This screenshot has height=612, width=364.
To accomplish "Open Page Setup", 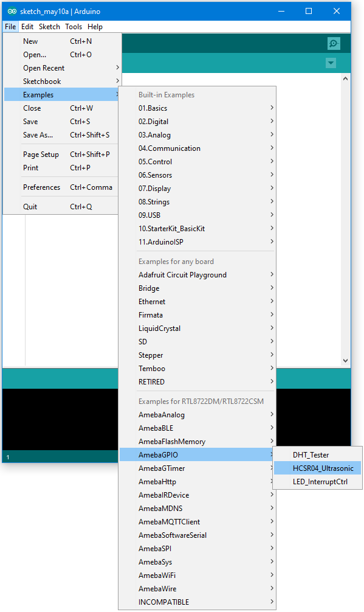I will coord(61,155).
